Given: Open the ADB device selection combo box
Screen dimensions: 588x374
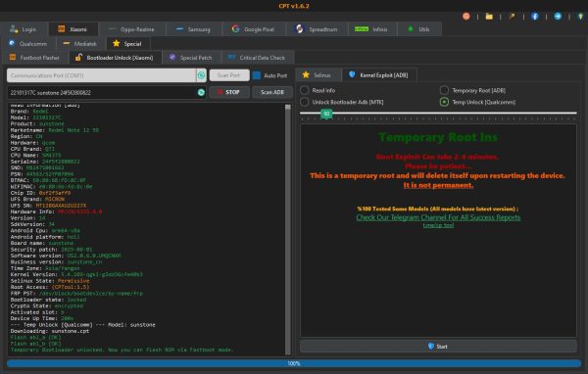Looking at the screenshot, I should tap(107, 93).
